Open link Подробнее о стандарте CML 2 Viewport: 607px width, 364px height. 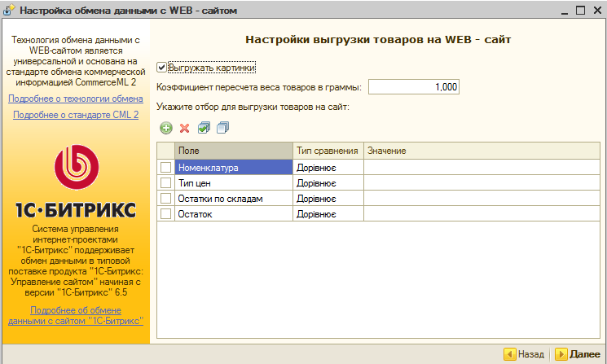click(76, 115)
